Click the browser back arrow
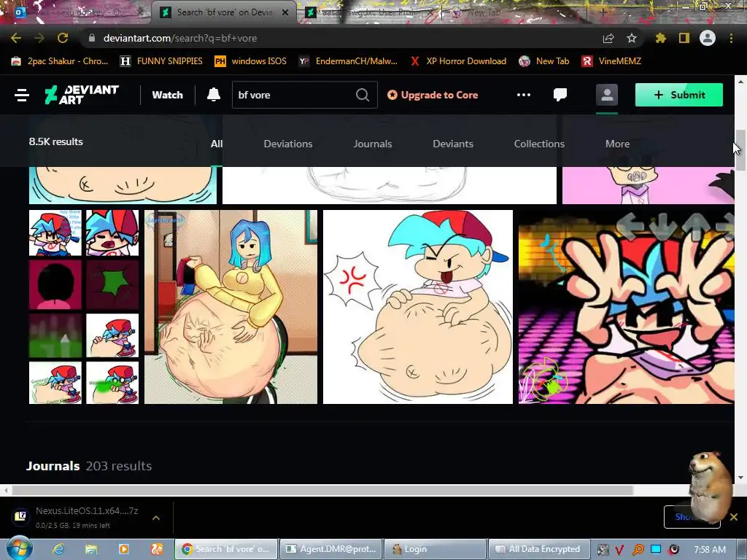The height and width of the screenshot is (560, 747). [16, 38]
